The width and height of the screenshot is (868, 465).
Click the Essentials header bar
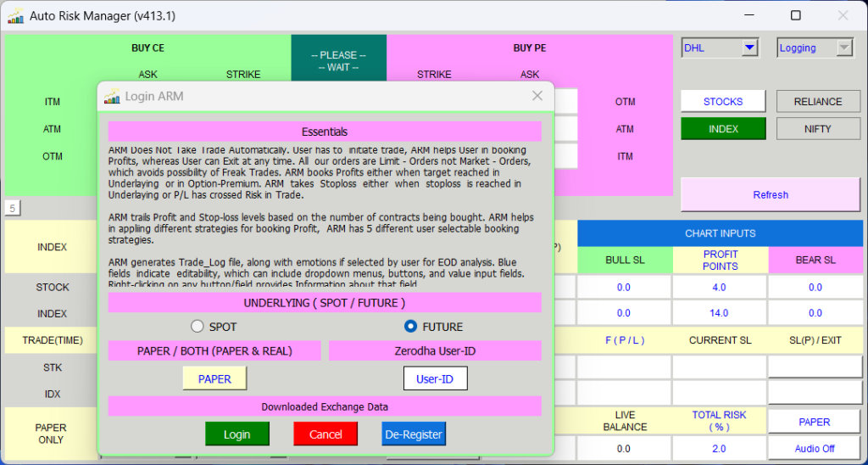[x=325, y=132]
